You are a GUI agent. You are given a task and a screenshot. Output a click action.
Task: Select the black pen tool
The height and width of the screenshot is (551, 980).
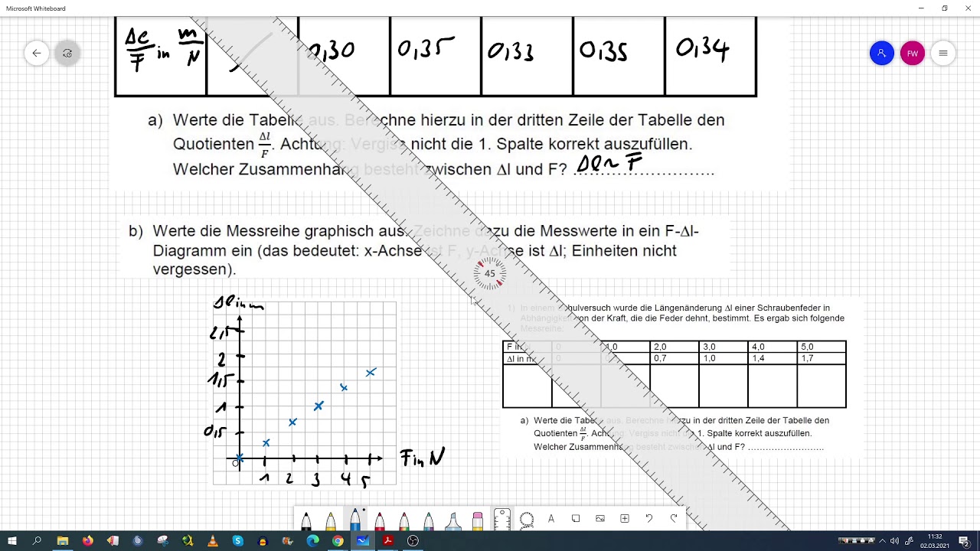[x=306, y=520]
